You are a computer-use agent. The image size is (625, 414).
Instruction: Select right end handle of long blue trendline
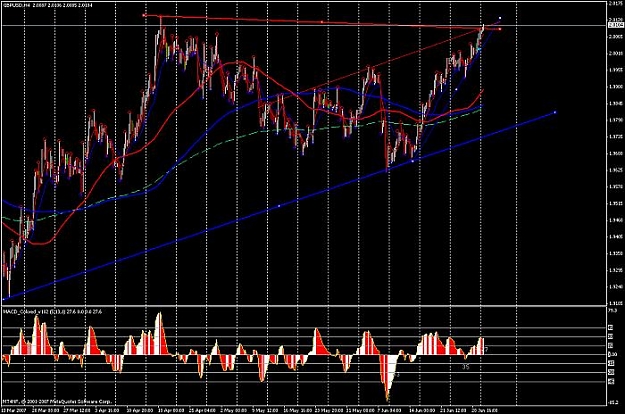coord(555,112)
